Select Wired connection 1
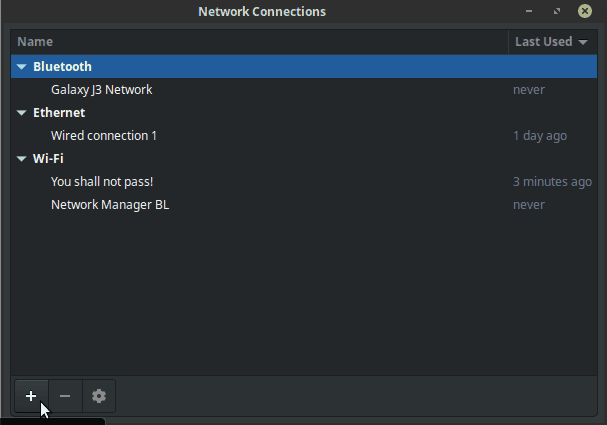 tap(104, 136)
